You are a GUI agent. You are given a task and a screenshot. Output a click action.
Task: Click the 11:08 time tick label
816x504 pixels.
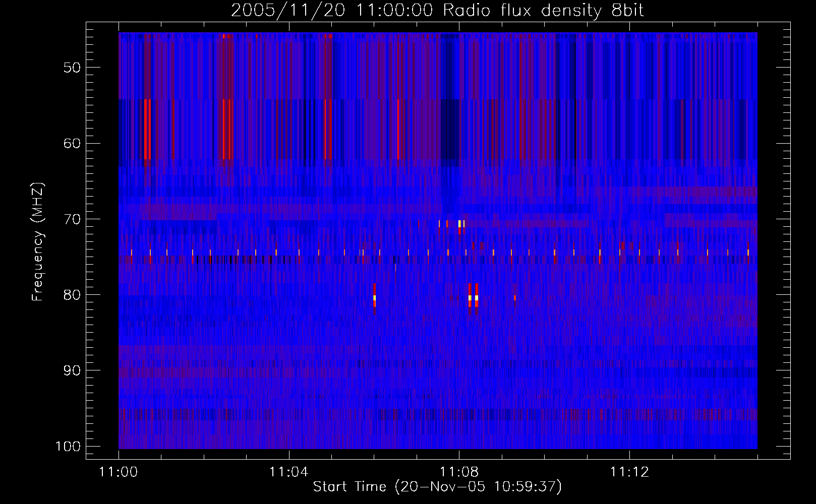click(x=459, y=472)
